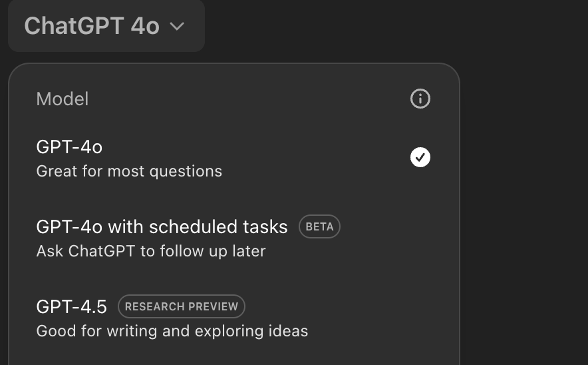Click blank space right of scheduled tasks row
This screenshot has height=365, width=588.
click(392, 236)
